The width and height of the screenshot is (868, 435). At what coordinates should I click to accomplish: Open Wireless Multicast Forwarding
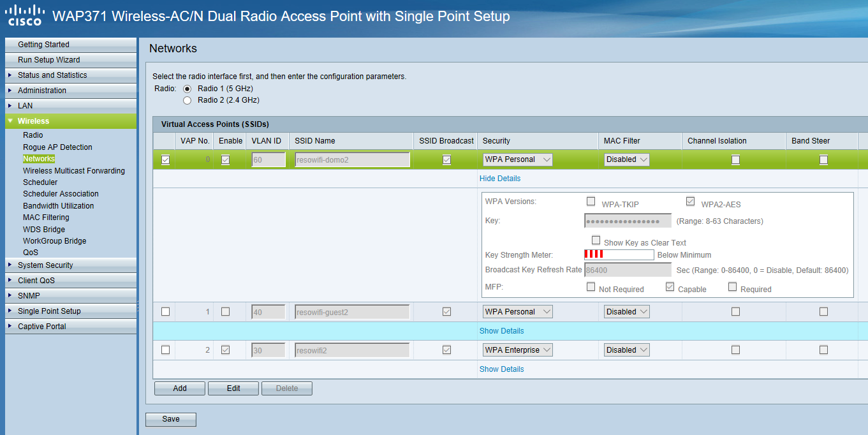point(74,171)
